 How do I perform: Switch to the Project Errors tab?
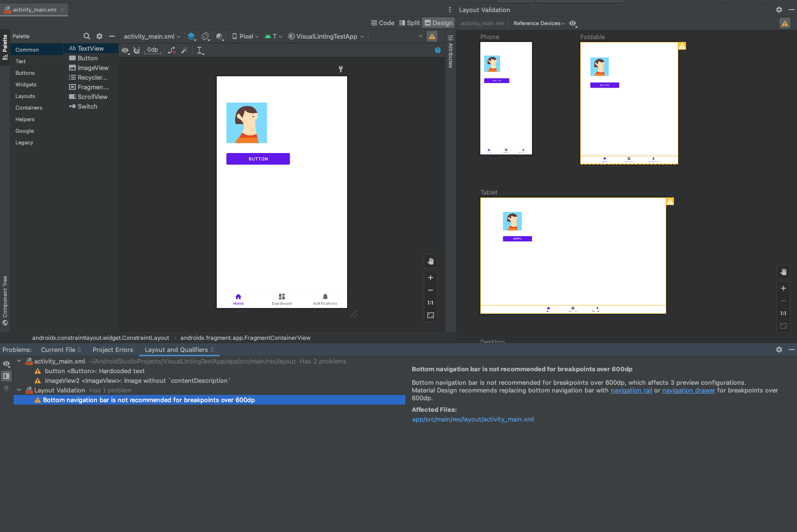click(x=112, y=350)
